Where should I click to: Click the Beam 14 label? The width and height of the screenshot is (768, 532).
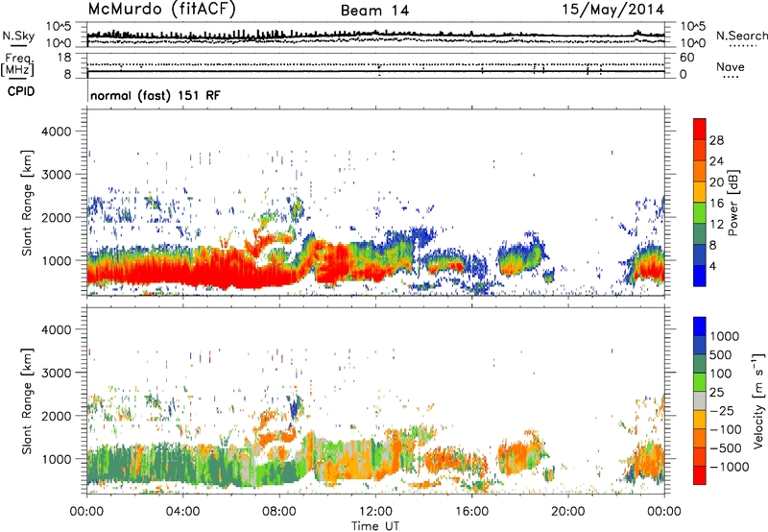[374, 11]
